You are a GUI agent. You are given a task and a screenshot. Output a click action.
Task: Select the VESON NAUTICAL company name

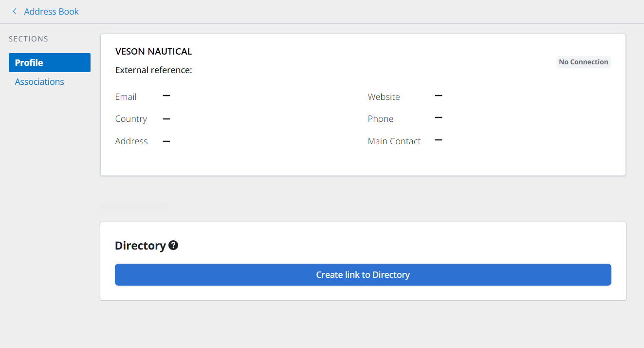pyautogui.click(x=153, y=51)
